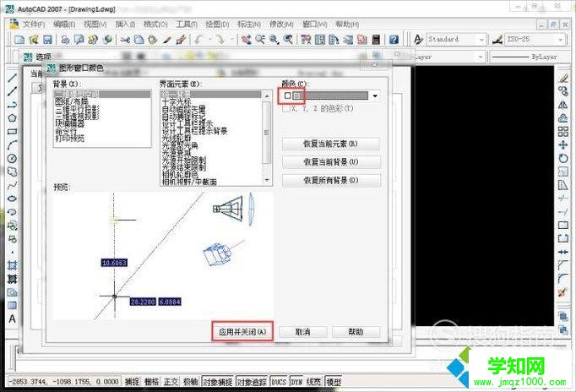Click the Copy icon in the toolbar
The image size is (576, 392).
pos(139,40)
